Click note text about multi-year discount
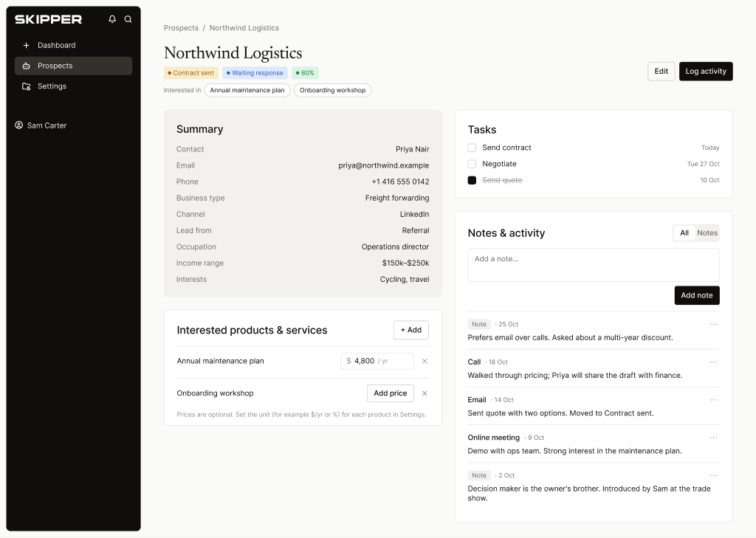The width and height of the screenshot is (756, 538). click(571, 338)
